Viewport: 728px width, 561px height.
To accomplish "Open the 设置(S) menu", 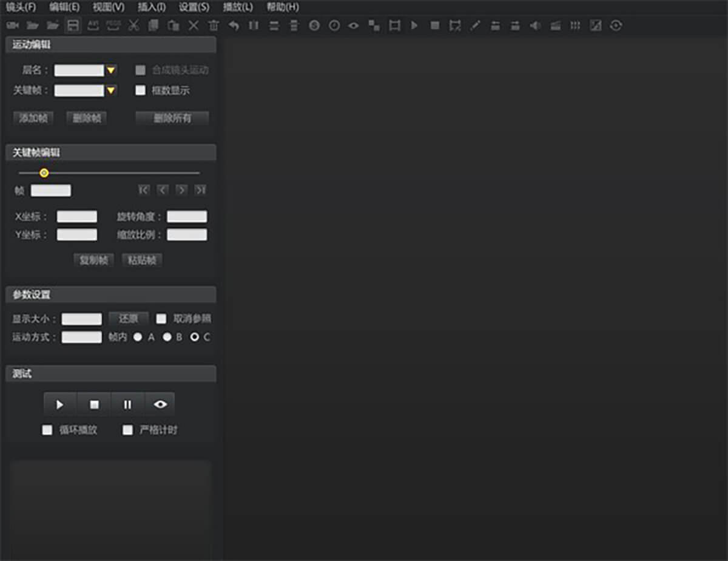I will click(x=194, y=7).
